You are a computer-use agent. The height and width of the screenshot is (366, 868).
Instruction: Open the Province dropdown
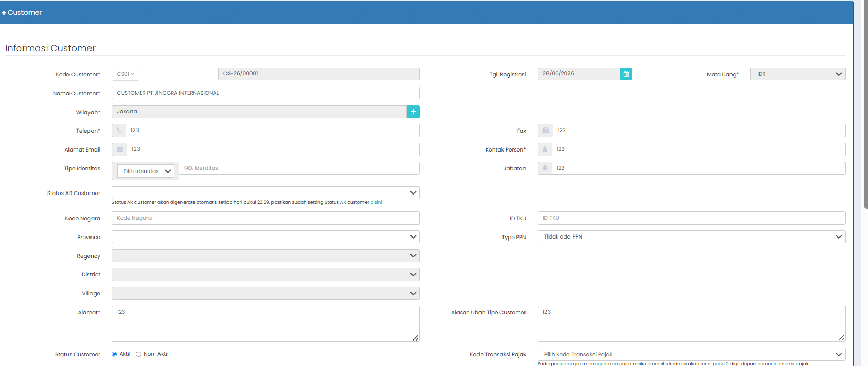pyautogui.click(x=266, y=237)
